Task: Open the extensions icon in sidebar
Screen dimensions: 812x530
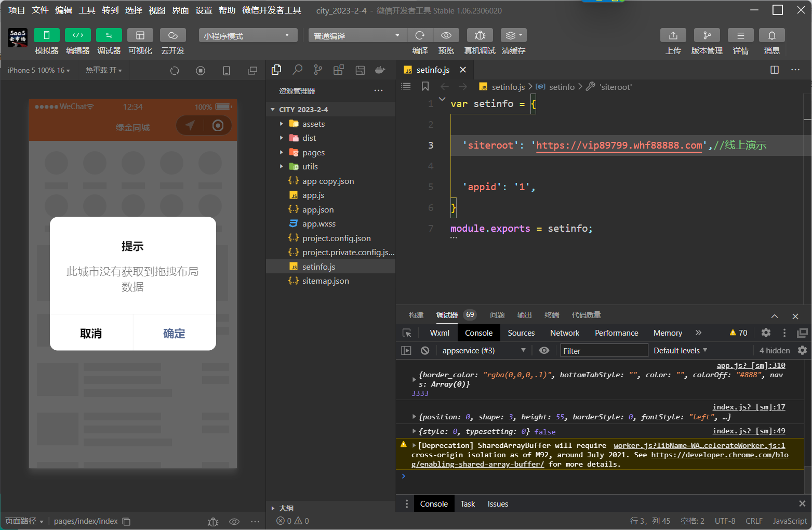Action: (339, 70)
